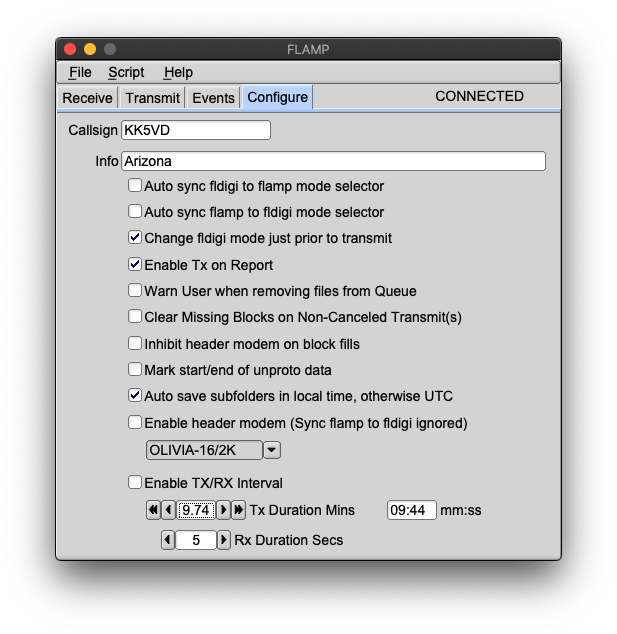Click the Tx Duration value 9.74

(196, 510)
